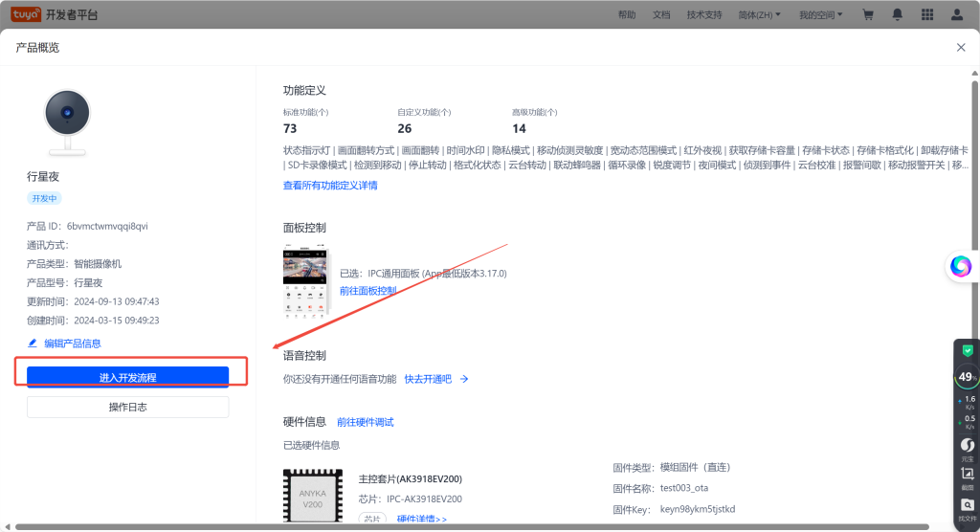Screen dimensions: 980x532
Task: Open the user account icon
Action: [x=957, y=15]
